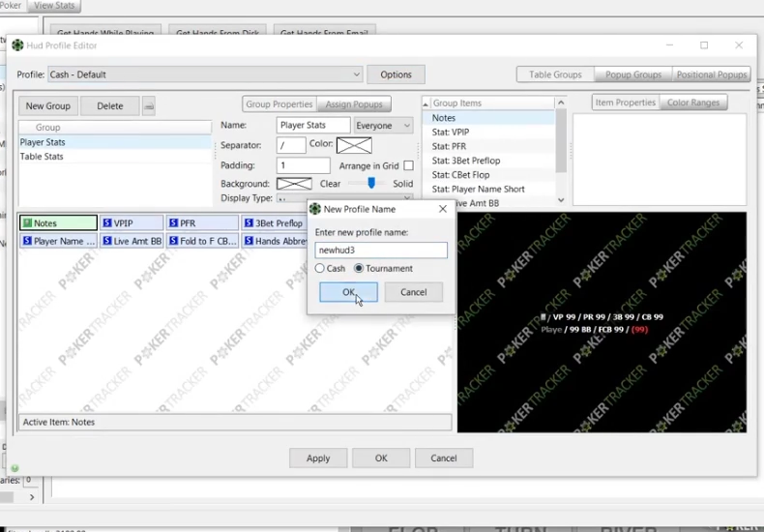Open the Profile dropdown showing Cash - Default
Screen dimensions: 764x532
tap(205, 74)
